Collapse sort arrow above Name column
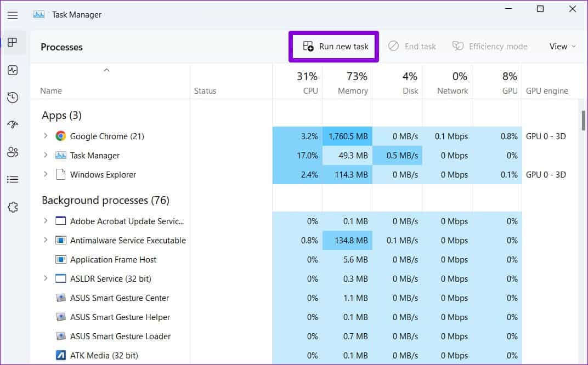This screenshot has height=365, width=588. coord(106,70)
